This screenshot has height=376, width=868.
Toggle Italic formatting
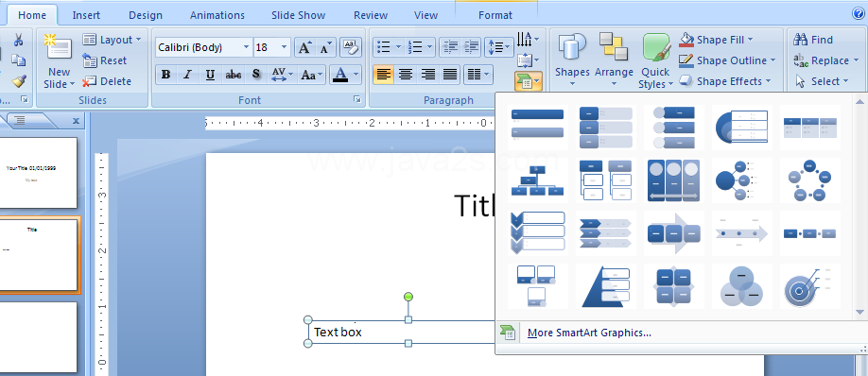pos(187,75)
